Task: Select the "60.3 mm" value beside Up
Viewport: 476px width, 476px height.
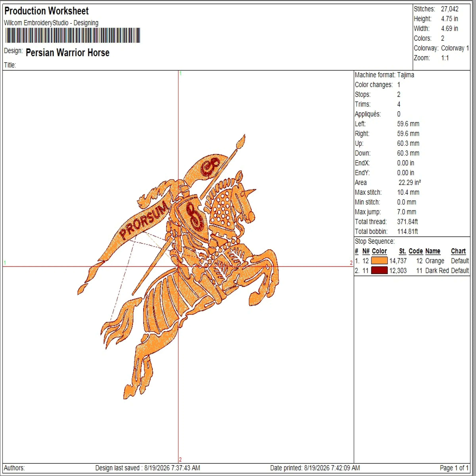Action: pyautogui.click(x=408, y=143)
